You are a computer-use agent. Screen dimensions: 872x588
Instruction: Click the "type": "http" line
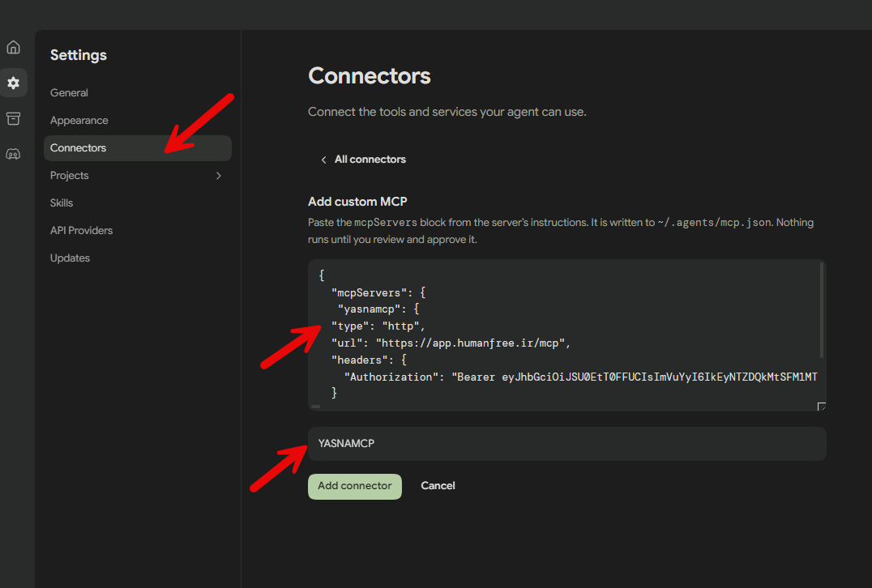click(378, 326)
